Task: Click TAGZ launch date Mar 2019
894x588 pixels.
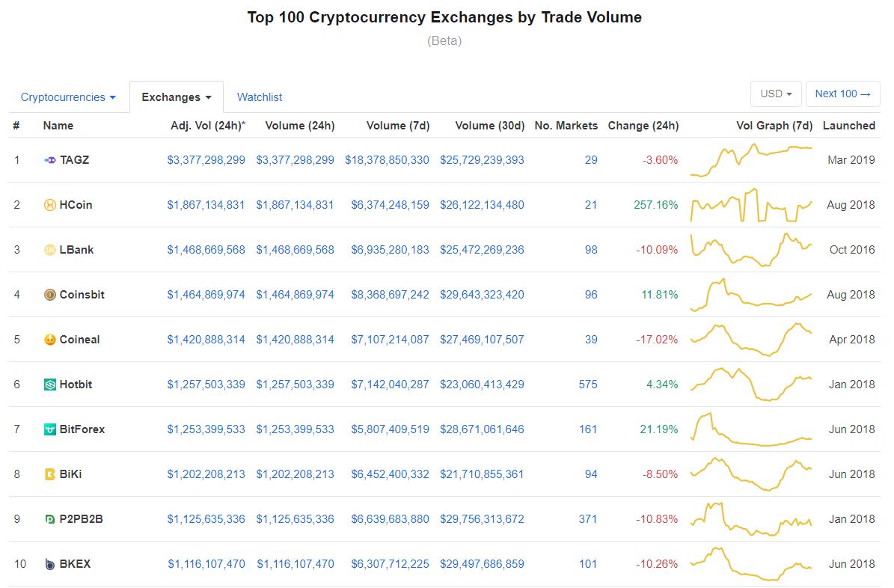Action: [851, 160]
